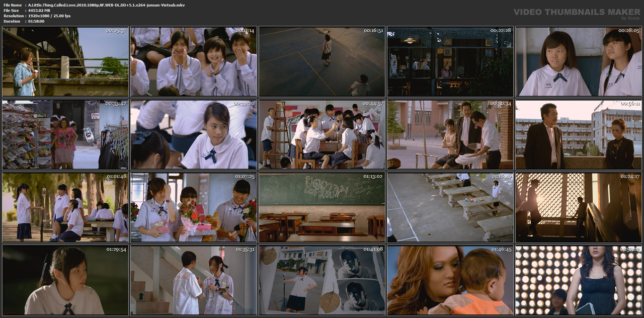Open the 01:01:48 schoolyard thumbnail
644x318 pixels.
click(65, 207)
